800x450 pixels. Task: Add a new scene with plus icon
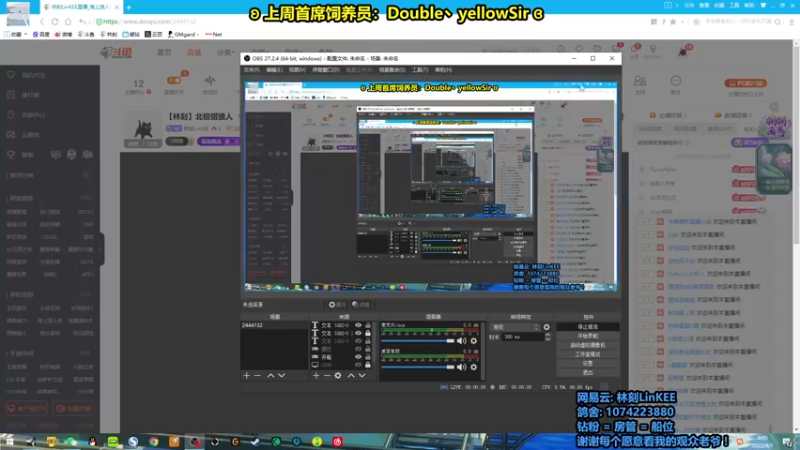(246, 376)
